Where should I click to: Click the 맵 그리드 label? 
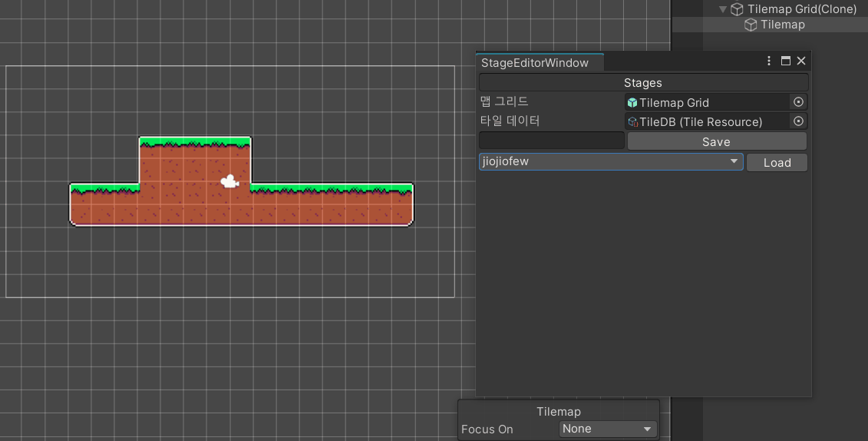(503, 101)
